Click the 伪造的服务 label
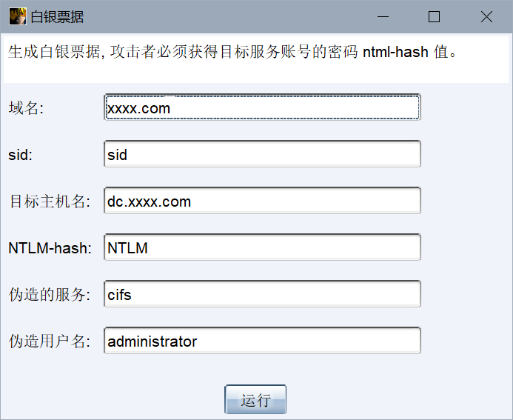 pos(49,295)
